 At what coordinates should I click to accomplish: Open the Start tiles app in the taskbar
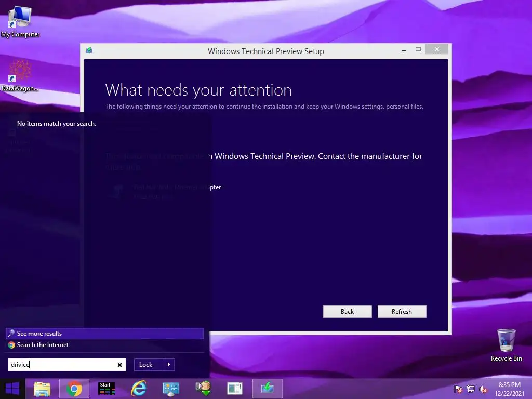click(106, 389)
